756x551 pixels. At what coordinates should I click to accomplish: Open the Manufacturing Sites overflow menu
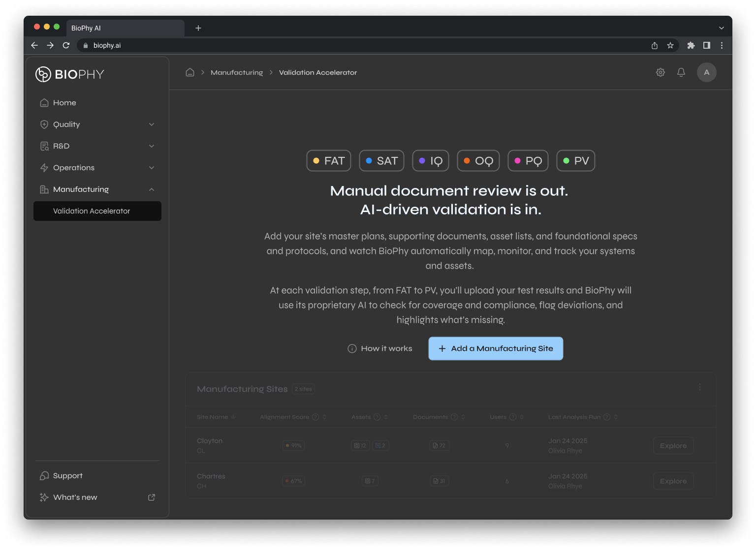[x=699, y=387]
